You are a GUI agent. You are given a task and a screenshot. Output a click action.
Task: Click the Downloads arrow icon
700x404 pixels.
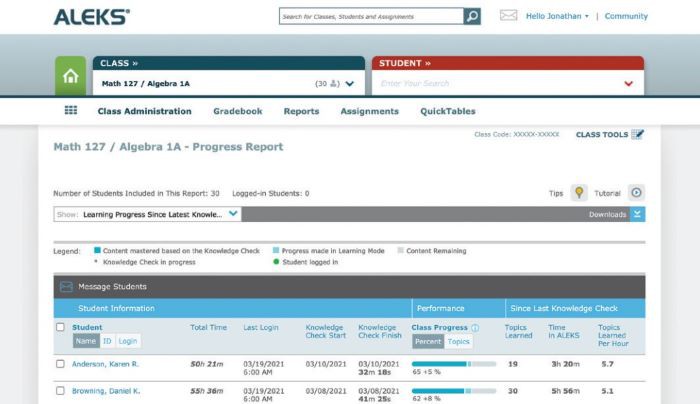(638, 214)
